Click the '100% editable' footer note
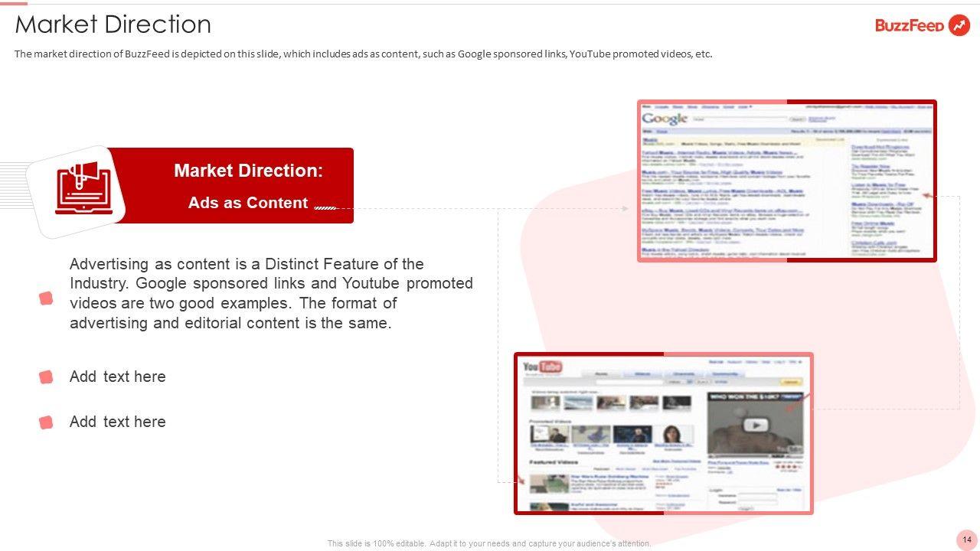Screen dimensions: 980x551 (x=489, y=543)
